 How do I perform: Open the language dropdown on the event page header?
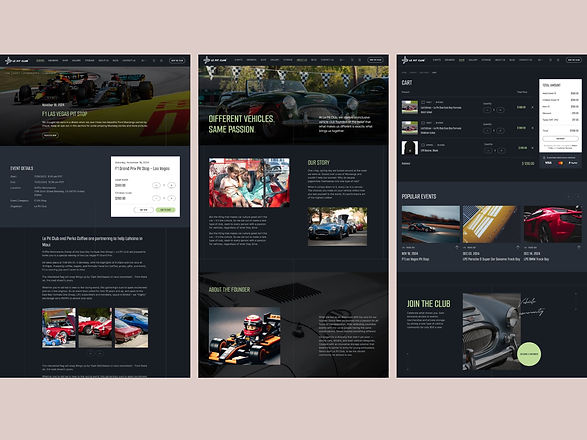point(144,61)
